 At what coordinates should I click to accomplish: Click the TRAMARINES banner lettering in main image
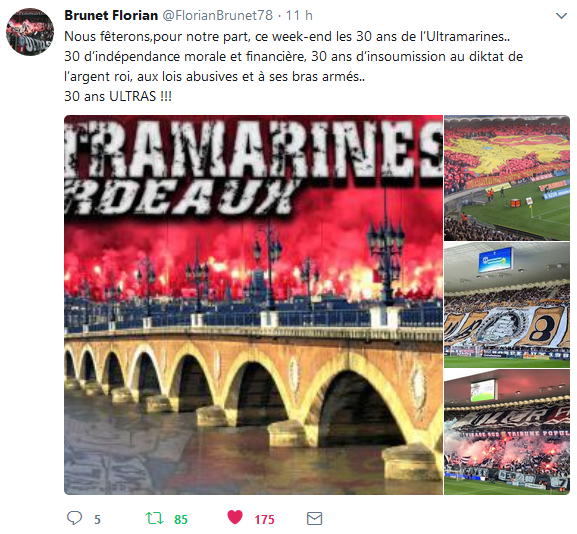pos(254,150)
